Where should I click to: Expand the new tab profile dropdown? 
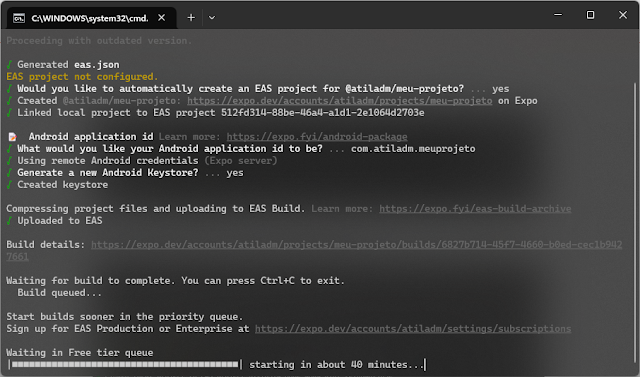212,18
